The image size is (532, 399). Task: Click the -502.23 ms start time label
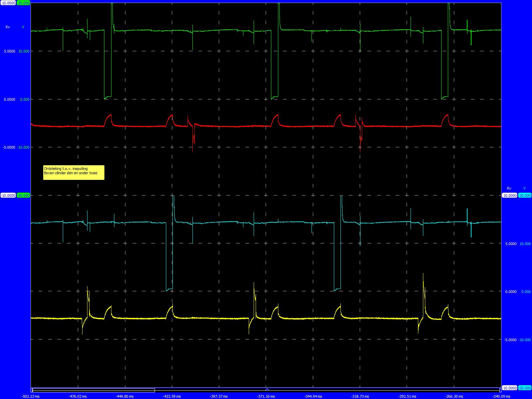click(x=30, y=396)
